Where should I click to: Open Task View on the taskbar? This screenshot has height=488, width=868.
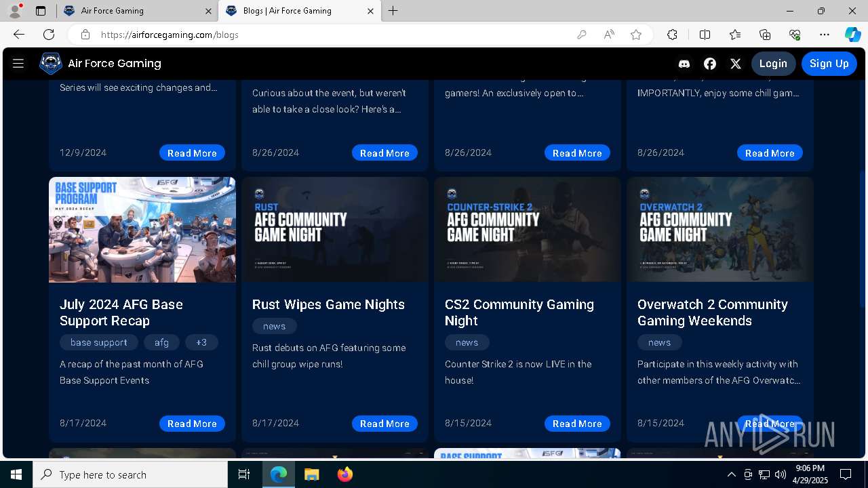(244, 474)
